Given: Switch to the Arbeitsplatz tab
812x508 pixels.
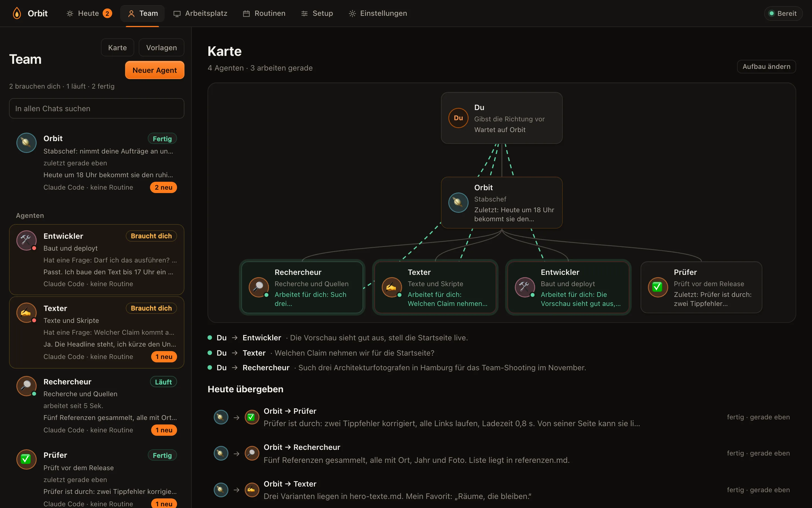Looking at the screenshot, I should click(x=200, y=14).
